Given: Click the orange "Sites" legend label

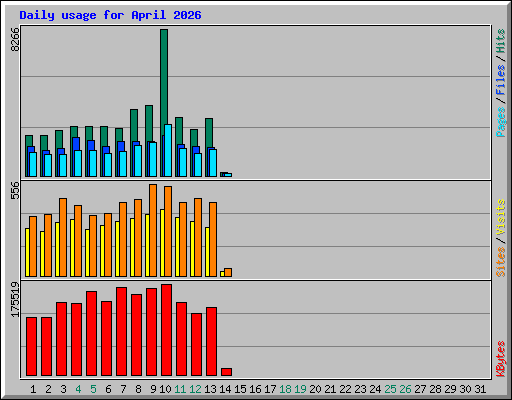Looking at the screenshot, I should tap(501, 262).
